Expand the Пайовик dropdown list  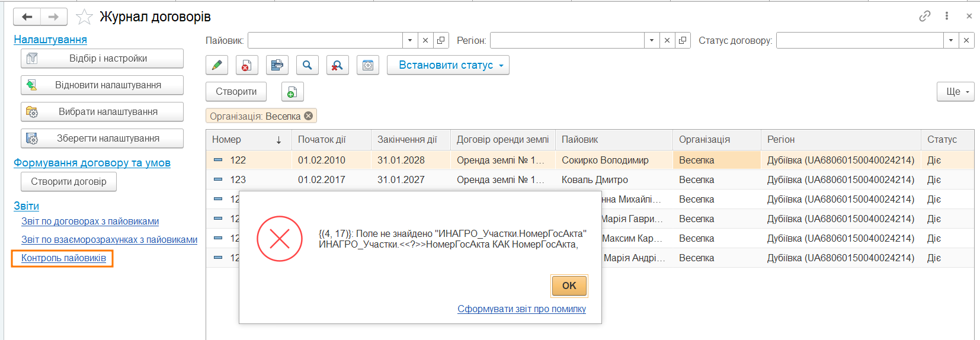[x=410, y=40]
